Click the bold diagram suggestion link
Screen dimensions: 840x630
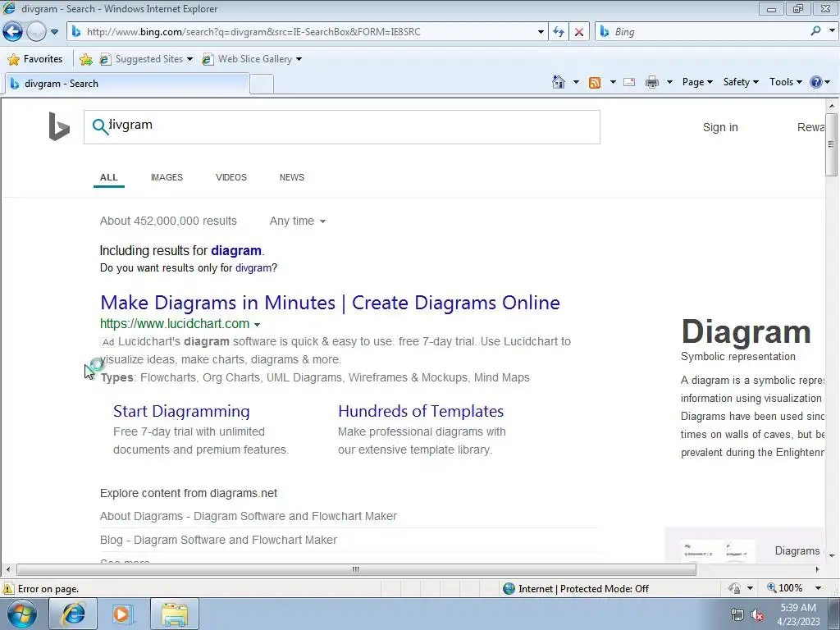point(236,250)
